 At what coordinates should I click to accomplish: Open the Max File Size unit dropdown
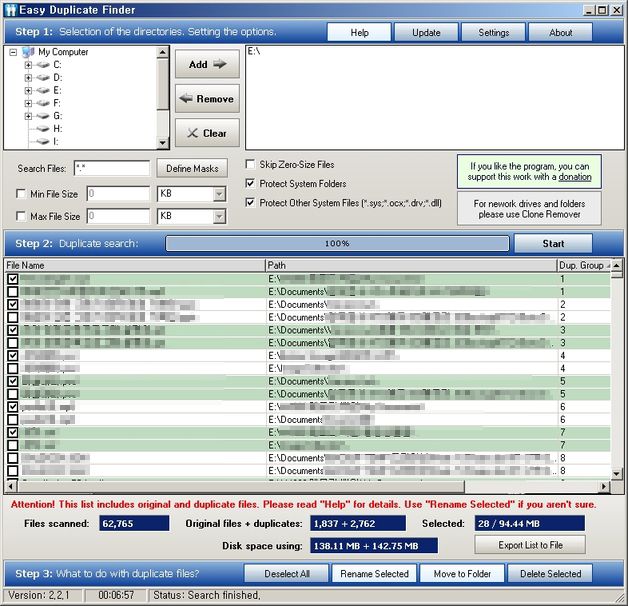tap(219, 216)
